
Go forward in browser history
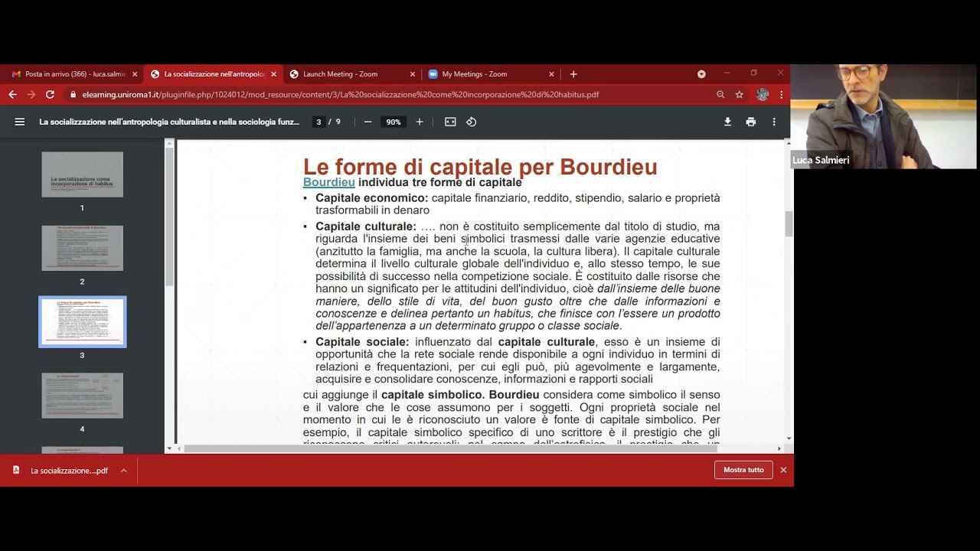point(31,94)
